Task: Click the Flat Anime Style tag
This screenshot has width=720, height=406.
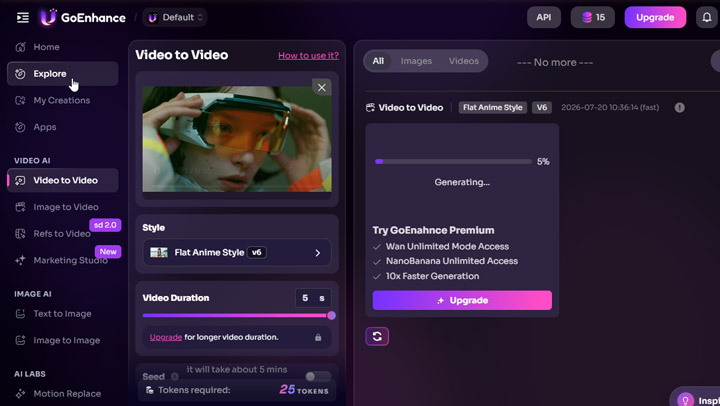Action: click(x=493, y=107)
